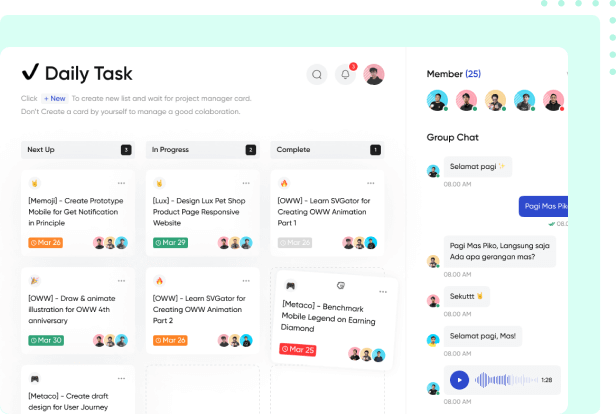Play the voice message in group chat
This screenshot has width=616, height=414.
click(459, 380)
